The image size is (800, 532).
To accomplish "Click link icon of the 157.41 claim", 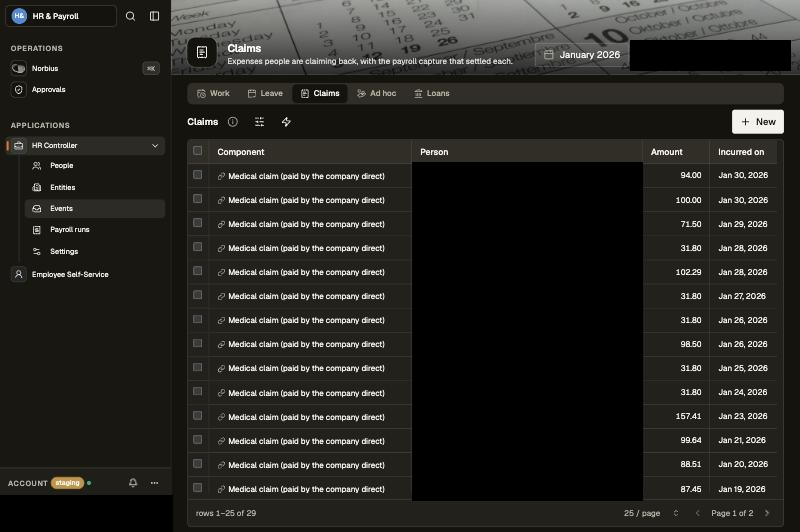I will pyautogui.click(x=221, y=417).
